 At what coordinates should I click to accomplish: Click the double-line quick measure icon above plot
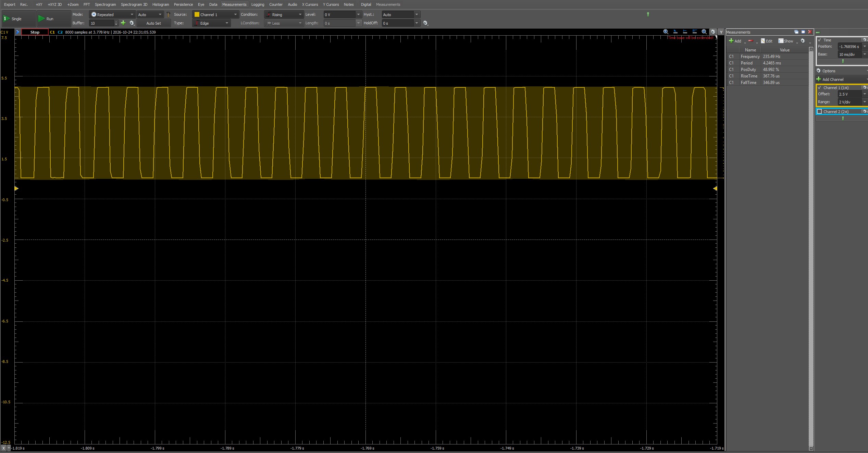pyautogui.click(x=695, y=32)
